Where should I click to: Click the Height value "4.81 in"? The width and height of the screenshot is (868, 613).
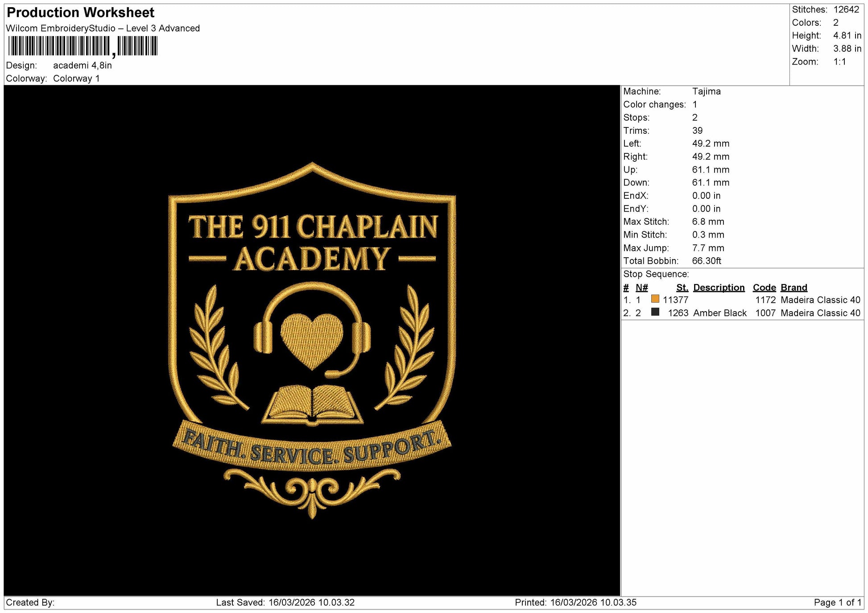point(847,35)
